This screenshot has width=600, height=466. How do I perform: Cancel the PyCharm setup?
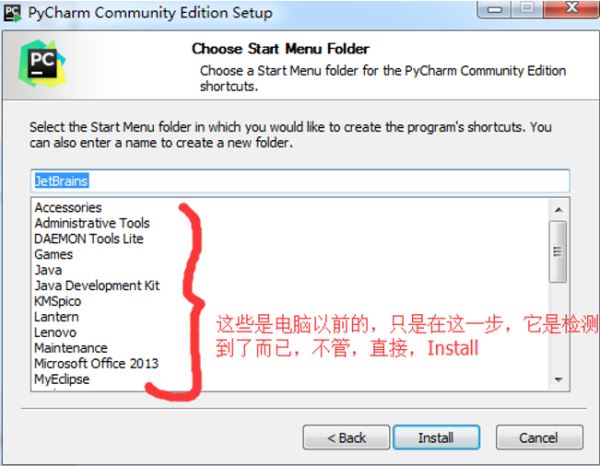click(x=540, y=437)
